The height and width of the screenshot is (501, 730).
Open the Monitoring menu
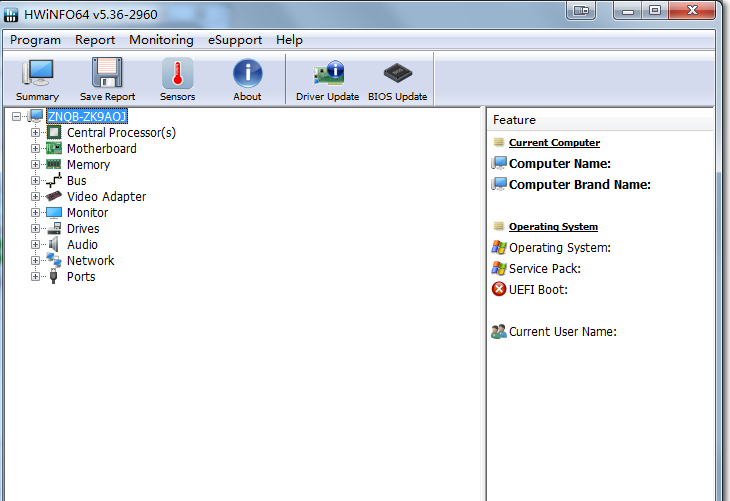click(161, 40)
